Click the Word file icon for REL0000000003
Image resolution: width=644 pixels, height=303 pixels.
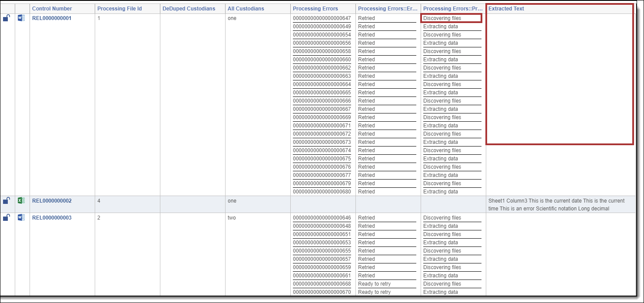(21, 217)
